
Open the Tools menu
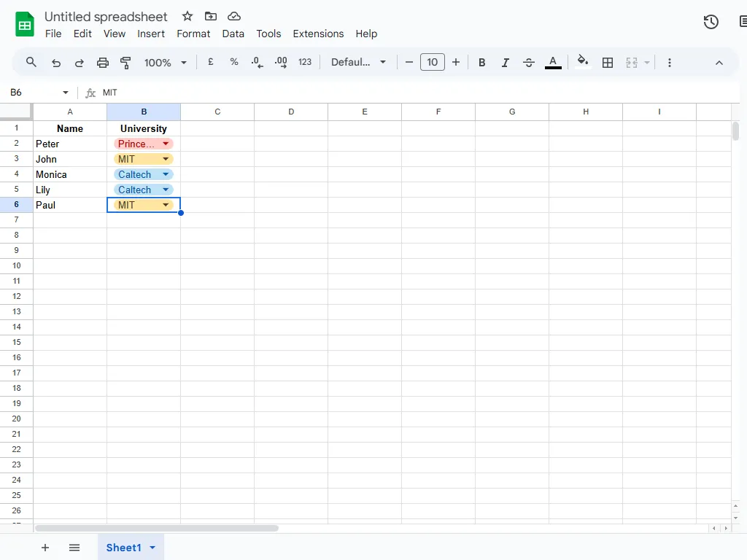tap(268, 34)
